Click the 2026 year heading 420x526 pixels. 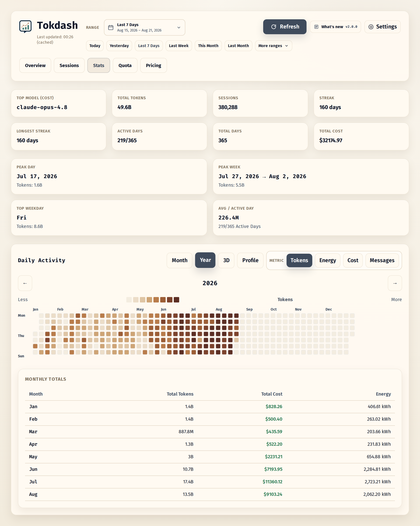(x=210, y=283)
